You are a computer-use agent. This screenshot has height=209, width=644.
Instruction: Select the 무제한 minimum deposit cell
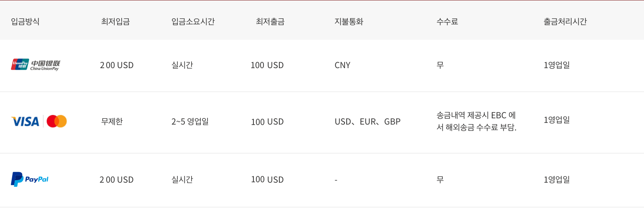coord(112,122)
